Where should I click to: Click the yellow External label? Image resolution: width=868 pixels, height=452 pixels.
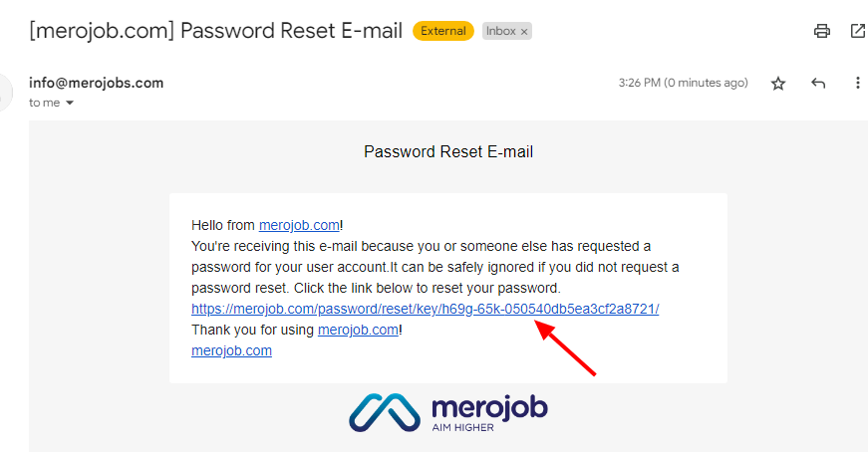pyautogui.click(x=443, y=31)
